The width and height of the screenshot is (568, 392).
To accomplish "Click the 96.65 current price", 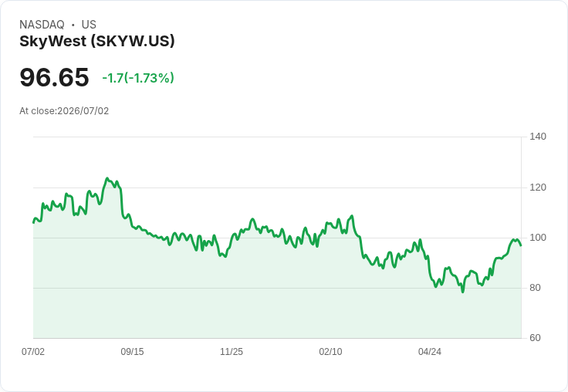I will click(54, 77).
